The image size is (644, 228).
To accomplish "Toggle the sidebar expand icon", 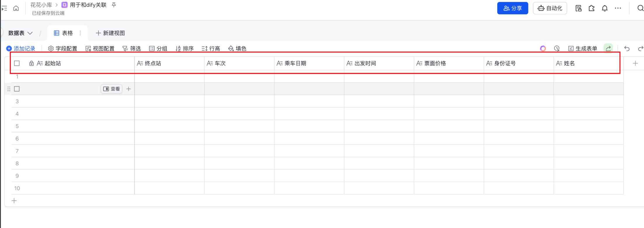I will [4, 8].
